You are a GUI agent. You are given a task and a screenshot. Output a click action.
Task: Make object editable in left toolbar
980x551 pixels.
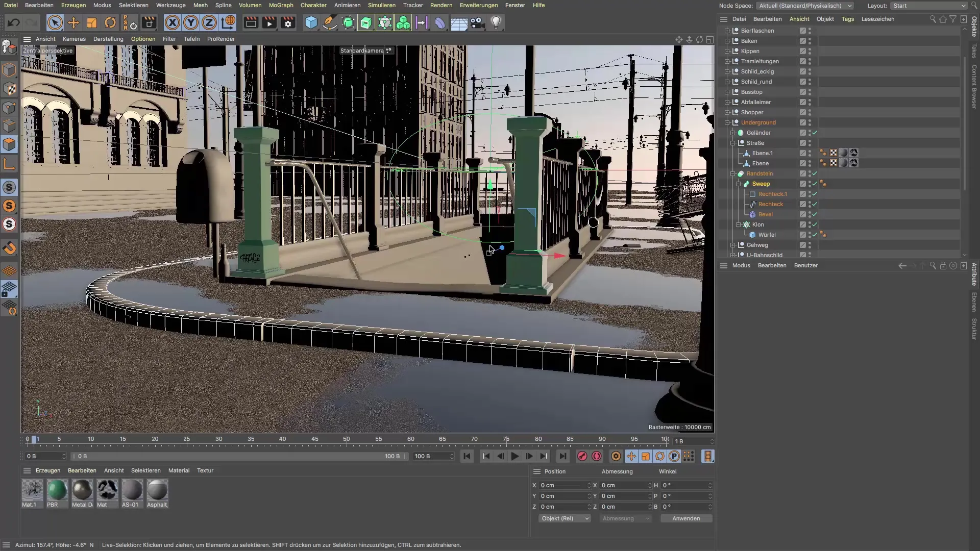[9, 47]
